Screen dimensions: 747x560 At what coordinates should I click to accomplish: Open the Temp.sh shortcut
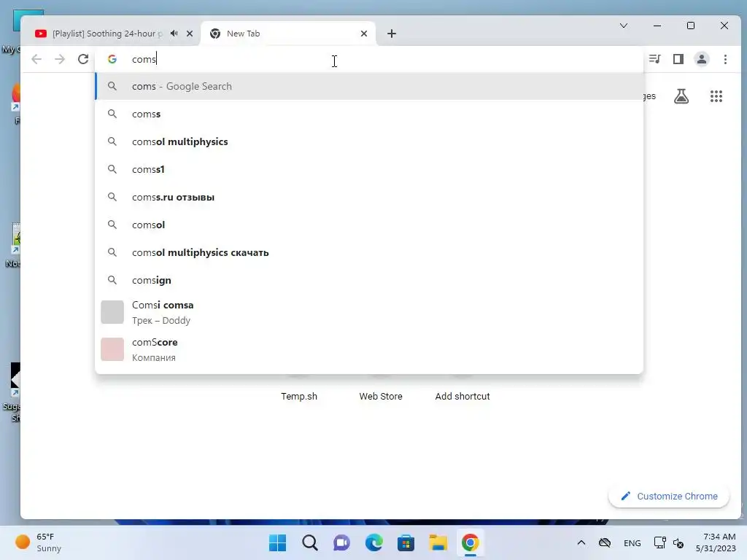coord(298,396)
